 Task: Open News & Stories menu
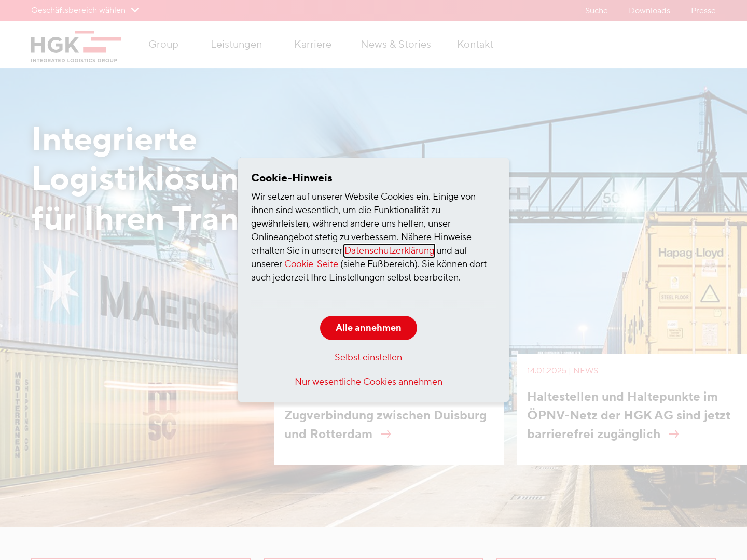(396, 45)
